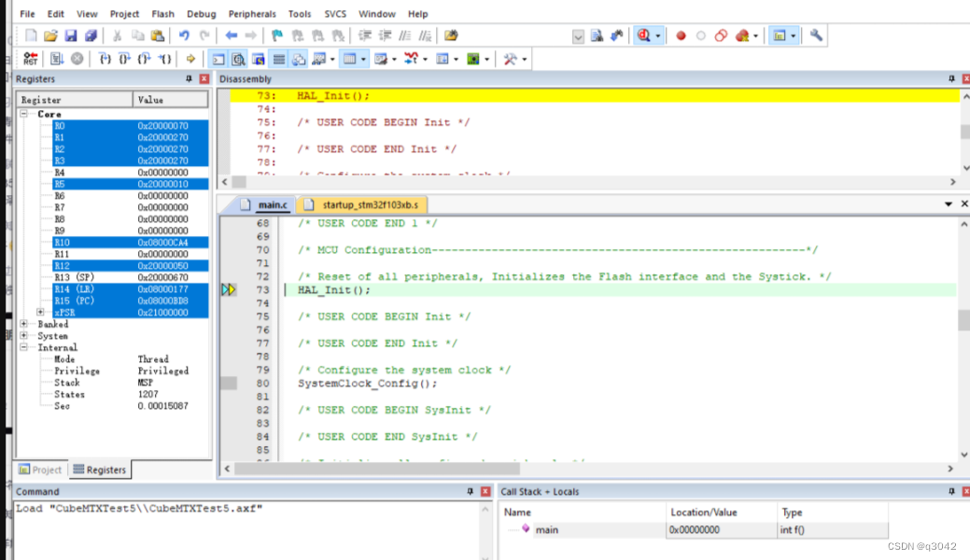
Task: Click the Open file folder icon
Action: coord(50,35)
